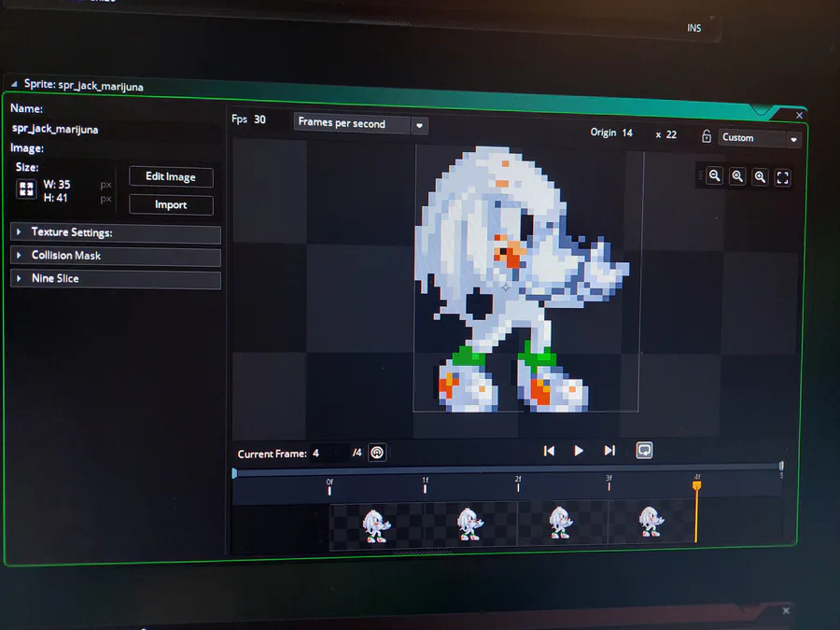Image resolution: width=840 pixels, height=630 pixels.
Task: Select the 2f frame marker on timeline
Action: point(518,483)
